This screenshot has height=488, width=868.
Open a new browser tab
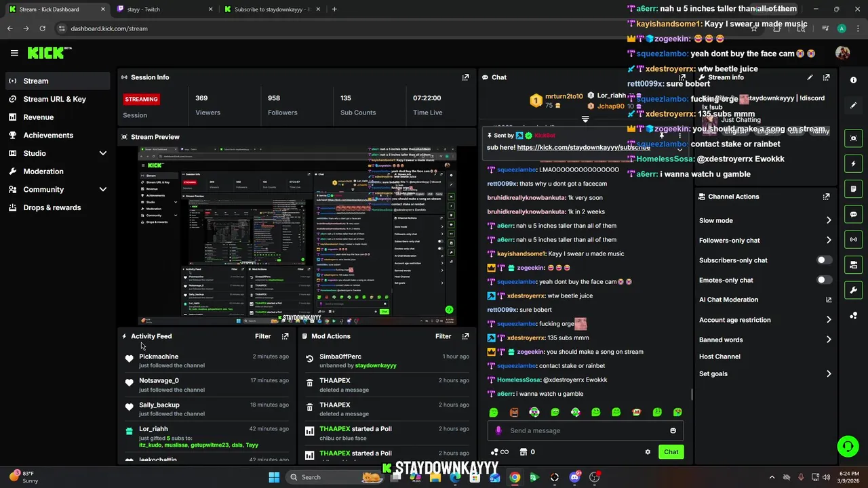pos(334,9)
